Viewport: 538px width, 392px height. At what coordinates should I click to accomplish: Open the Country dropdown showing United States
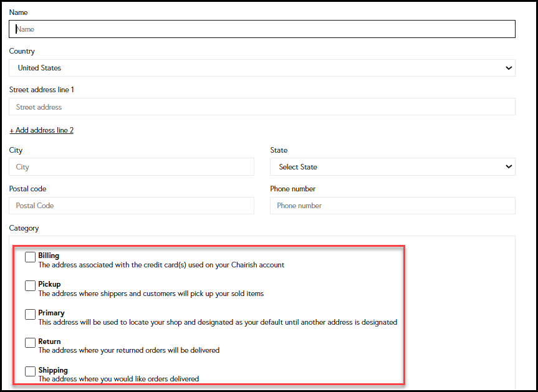pyautogui.click(x=262, y=68)
